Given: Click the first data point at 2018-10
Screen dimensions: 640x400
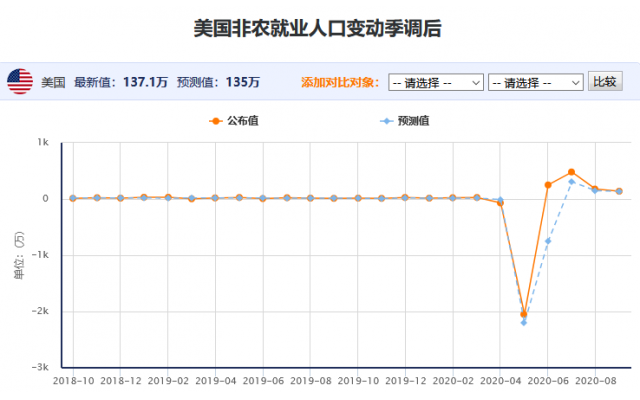Looking at the screenshot, I should click(x=73, y=198).
